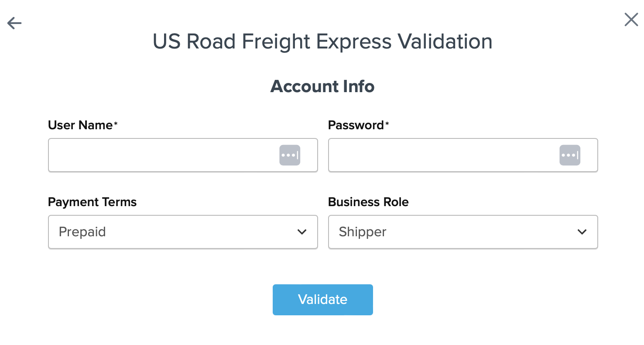644x345 pixels.
Task: Select the Shipper value text
Action: pos(363,232)
